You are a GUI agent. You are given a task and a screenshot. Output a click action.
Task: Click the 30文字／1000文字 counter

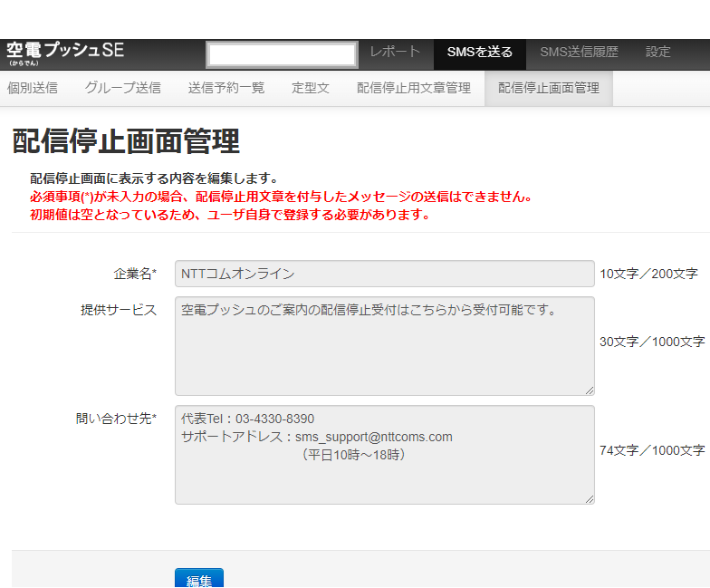click(652, 342)
